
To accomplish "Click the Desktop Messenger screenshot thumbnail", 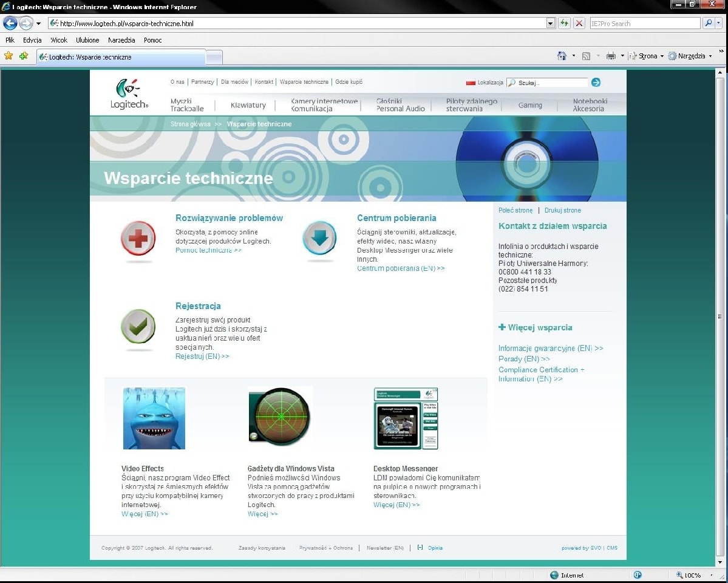I will point(406,418).
